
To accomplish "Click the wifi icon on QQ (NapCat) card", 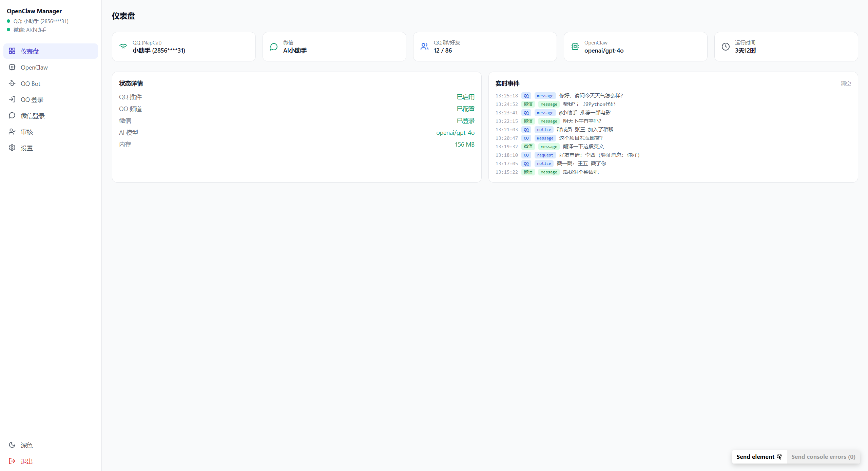I will point(123,46).
